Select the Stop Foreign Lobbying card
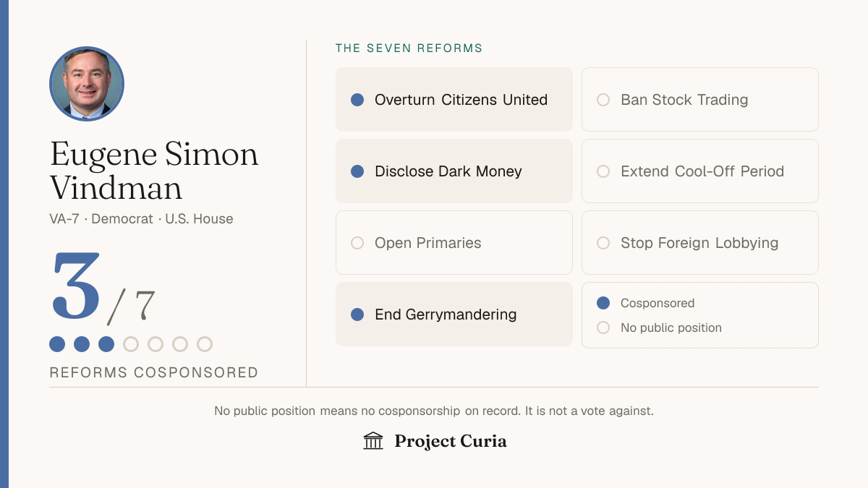 point(700,243)
